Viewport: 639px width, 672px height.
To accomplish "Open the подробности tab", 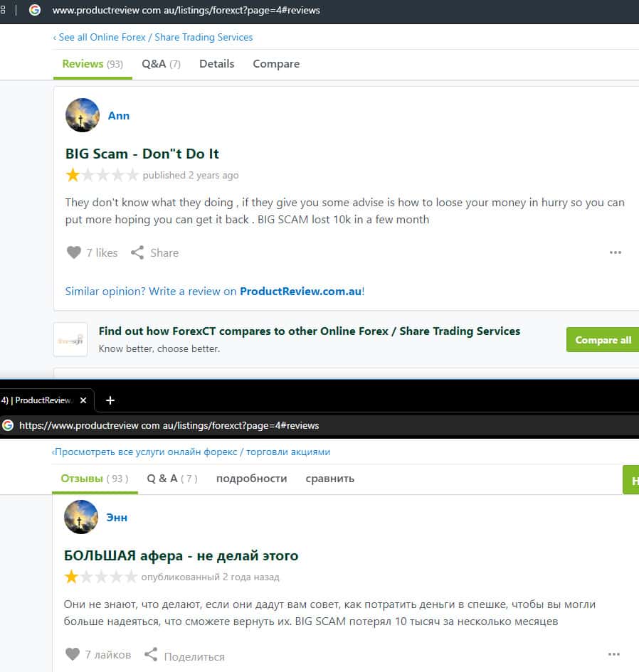I will point(251,479).
